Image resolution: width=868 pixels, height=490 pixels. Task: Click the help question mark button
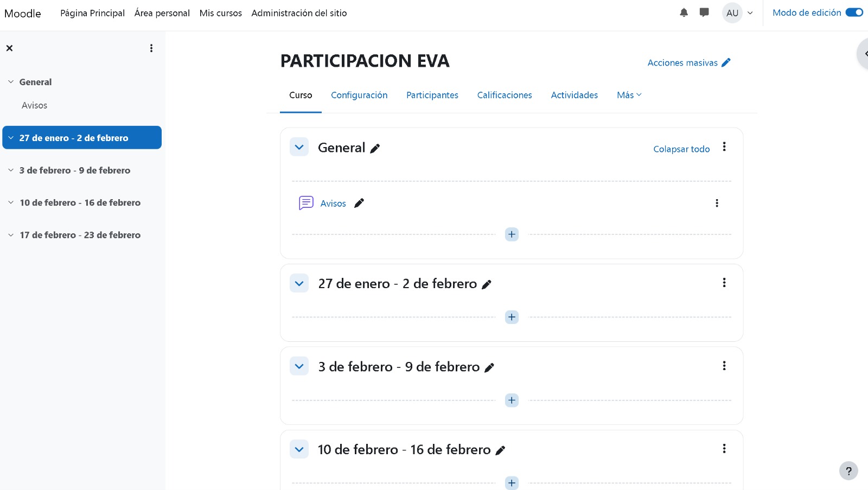tap(848, 471)
